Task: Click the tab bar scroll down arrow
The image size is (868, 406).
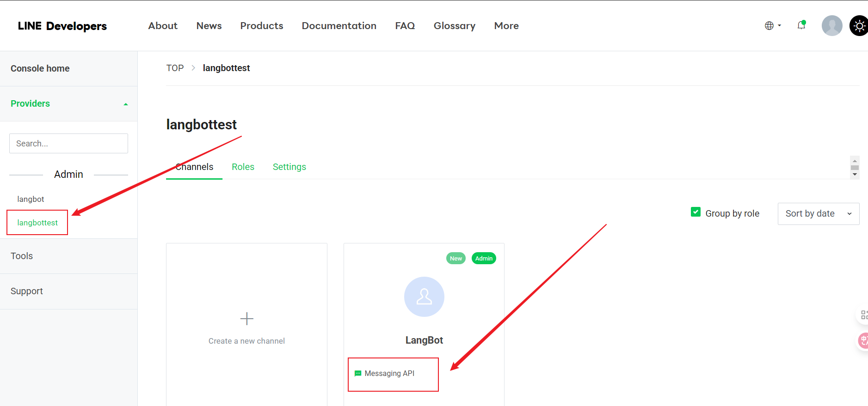Action: [855, 175]
